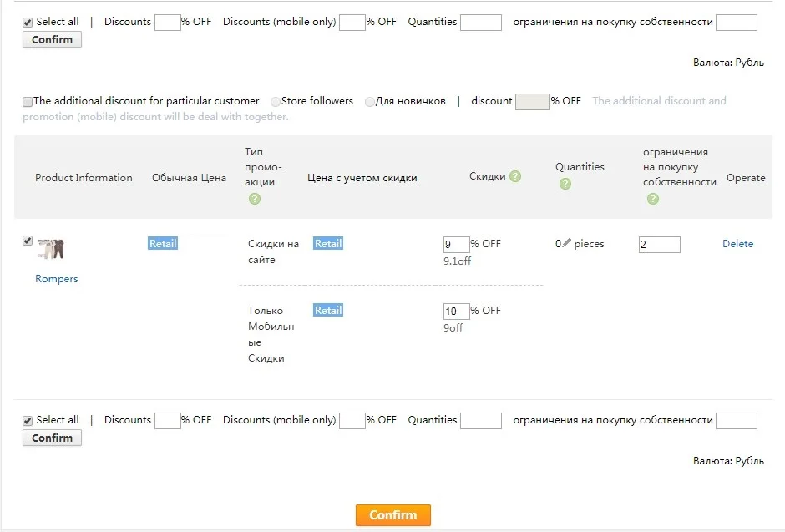
Task: Click purchase limit field showing 2
Action: click(x=660, y=244)
